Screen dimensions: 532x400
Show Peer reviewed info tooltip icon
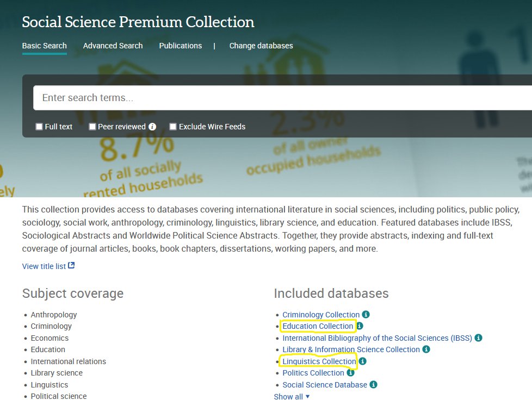[152, 127]
